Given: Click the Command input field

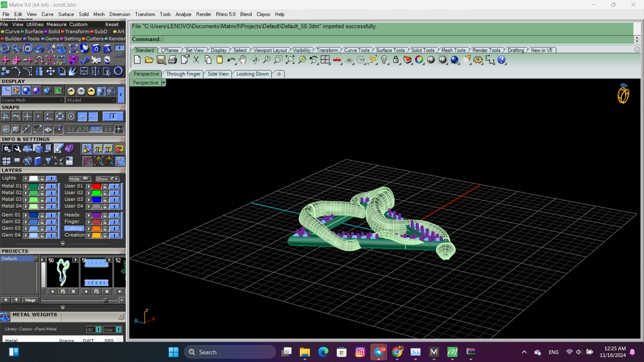Looking at the screenshot, I should [398, 39].
